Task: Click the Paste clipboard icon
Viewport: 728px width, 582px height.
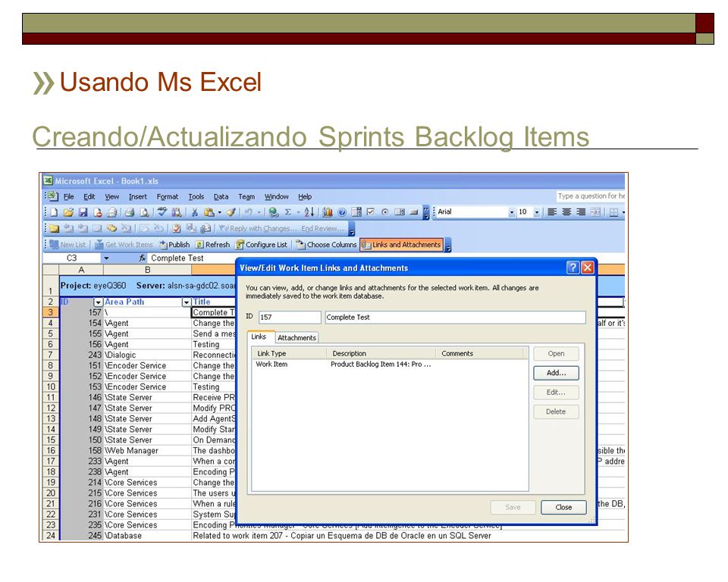Action: 209,212
